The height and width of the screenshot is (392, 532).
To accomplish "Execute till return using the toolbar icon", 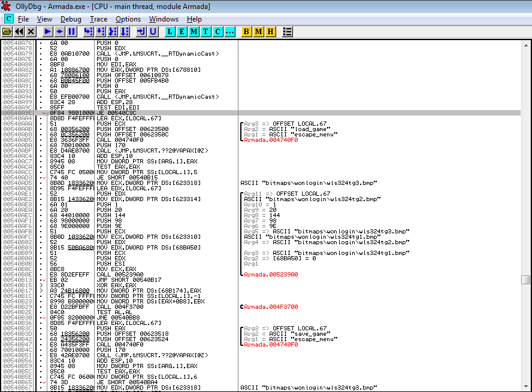I will click(x=141, y=32).
